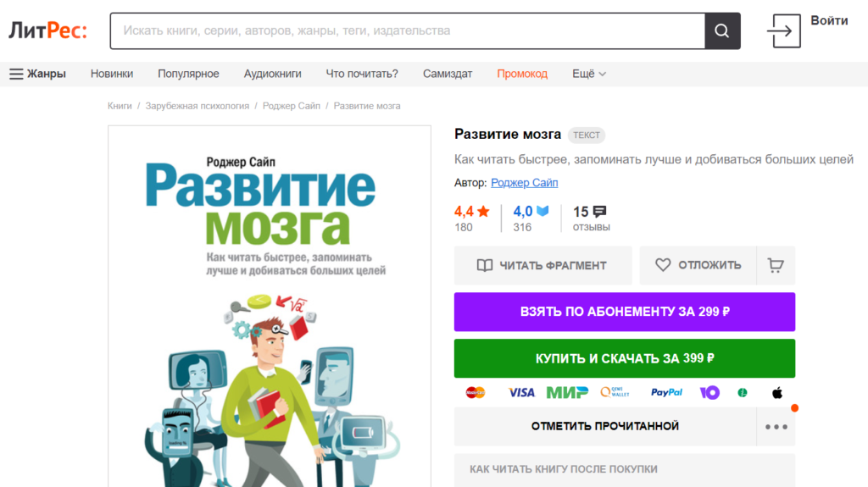
Task: Open the Аудиокниги menu item
Action: (x=272, y=75)
